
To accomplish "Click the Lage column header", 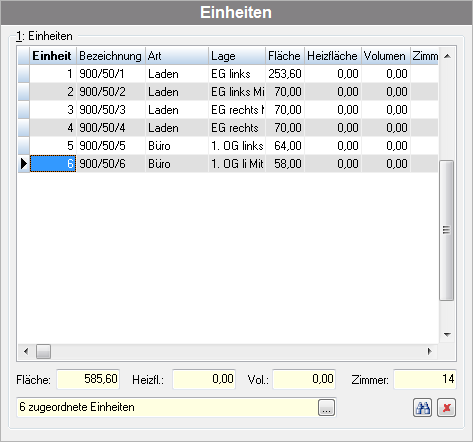I will (x=237, y=56).
